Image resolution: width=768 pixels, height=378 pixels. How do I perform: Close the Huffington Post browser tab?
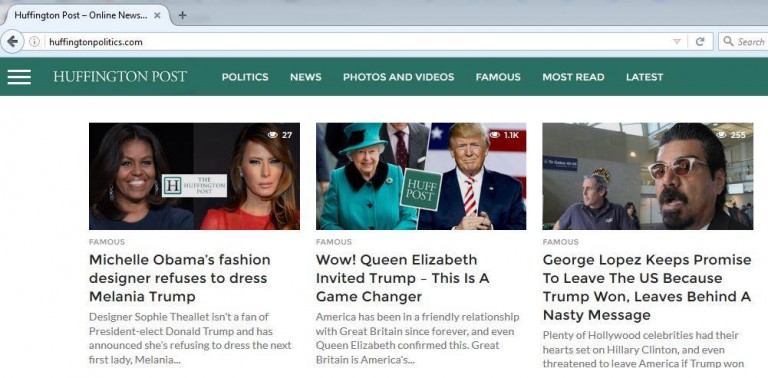click(157, 15)
